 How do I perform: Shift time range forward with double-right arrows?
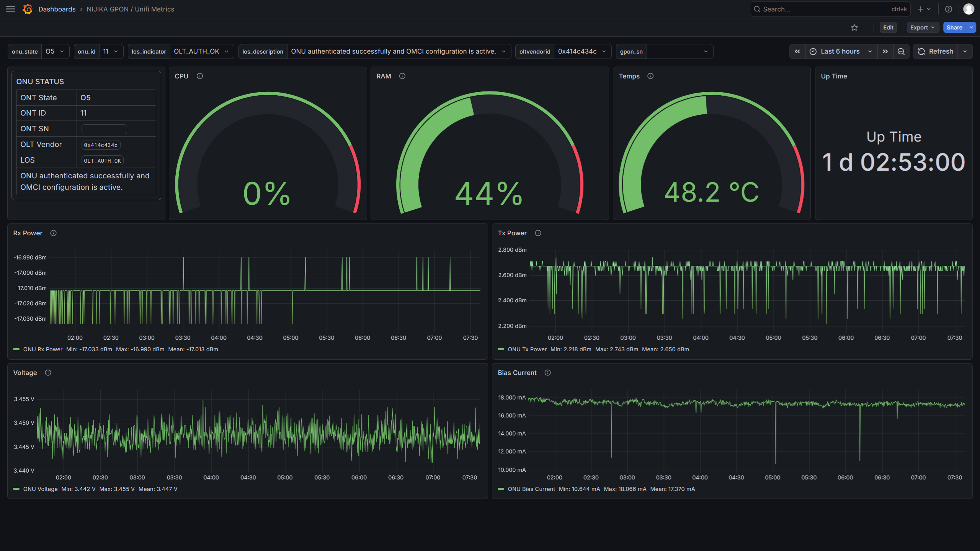coord(885,51)
